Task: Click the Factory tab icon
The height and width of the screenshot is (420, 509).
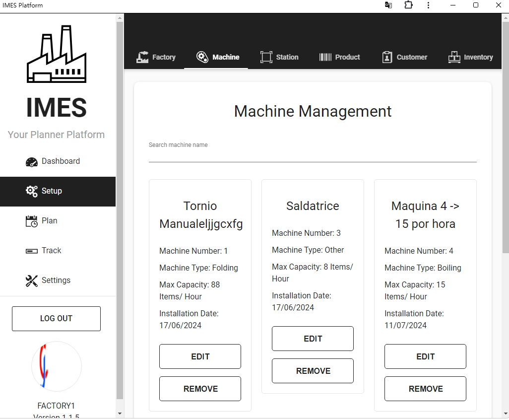Action: pos(142,57)
